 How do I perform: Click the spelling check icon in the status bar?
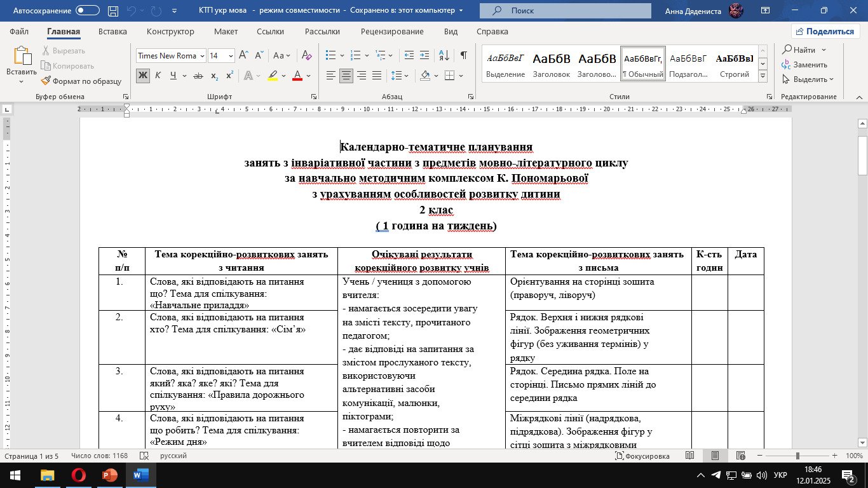[144, 456]
